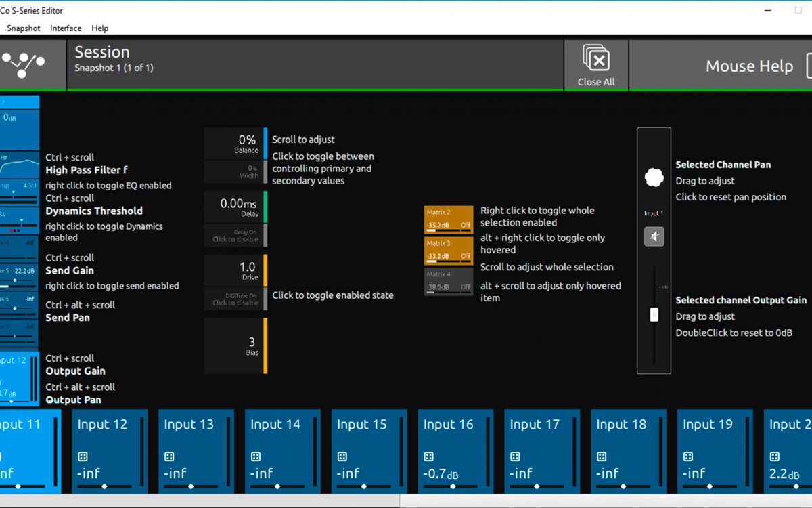The image size is (812, 508).
Task: Toggle the 'DiGiTube On' disable box
Action: pyautogui.click(x=235, y=299)
